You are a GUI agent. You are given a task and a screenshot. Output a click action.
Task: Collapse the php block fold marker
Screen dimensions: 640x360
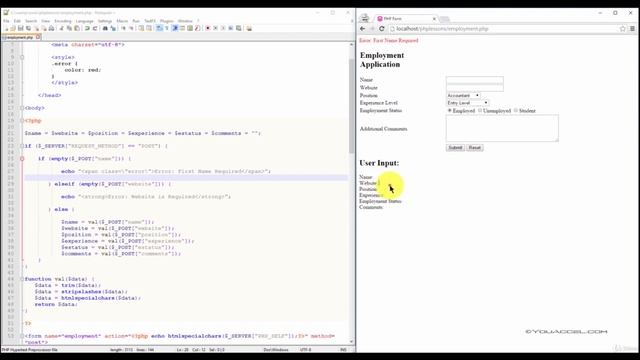tap(22, 120)
